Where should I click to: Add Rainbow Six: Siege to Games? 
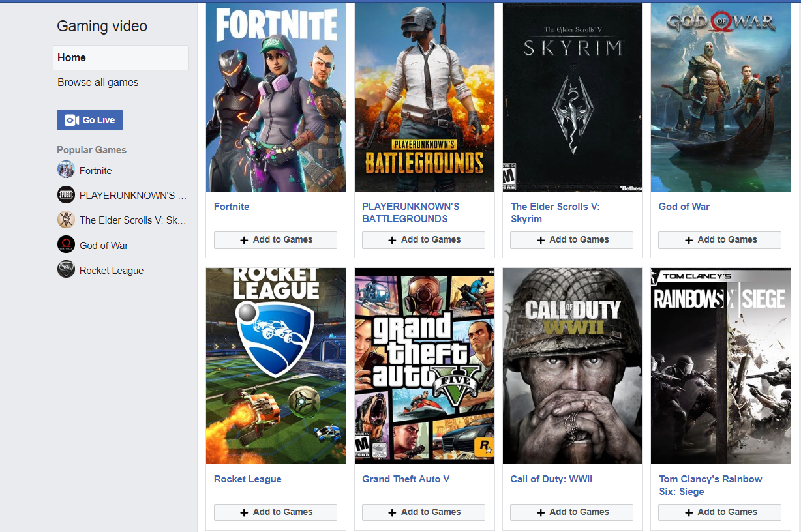pos(719,512)
